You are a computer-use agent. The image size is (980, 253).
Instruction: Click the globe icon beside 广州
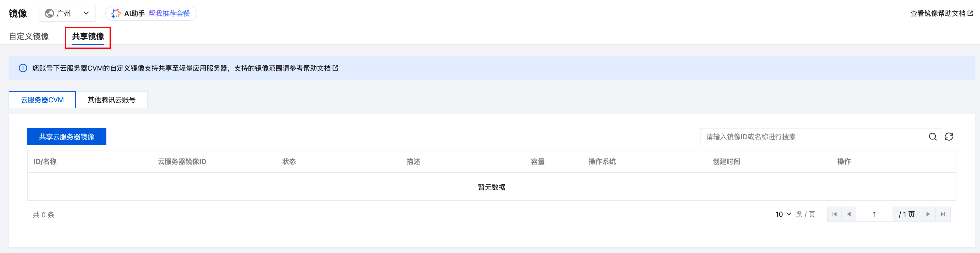tap(49, 13)
